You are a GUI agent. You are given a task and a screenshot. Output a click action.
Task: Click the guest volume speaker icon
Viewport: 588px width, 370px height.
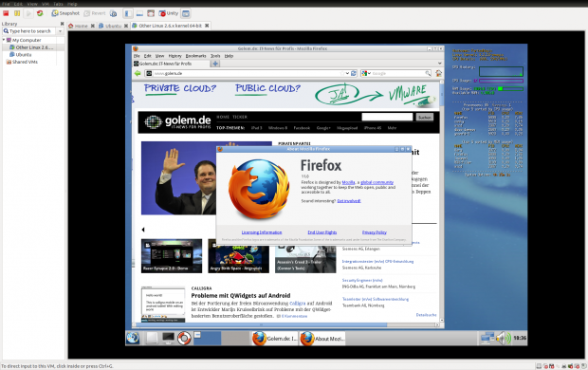(x=504, y=338)
